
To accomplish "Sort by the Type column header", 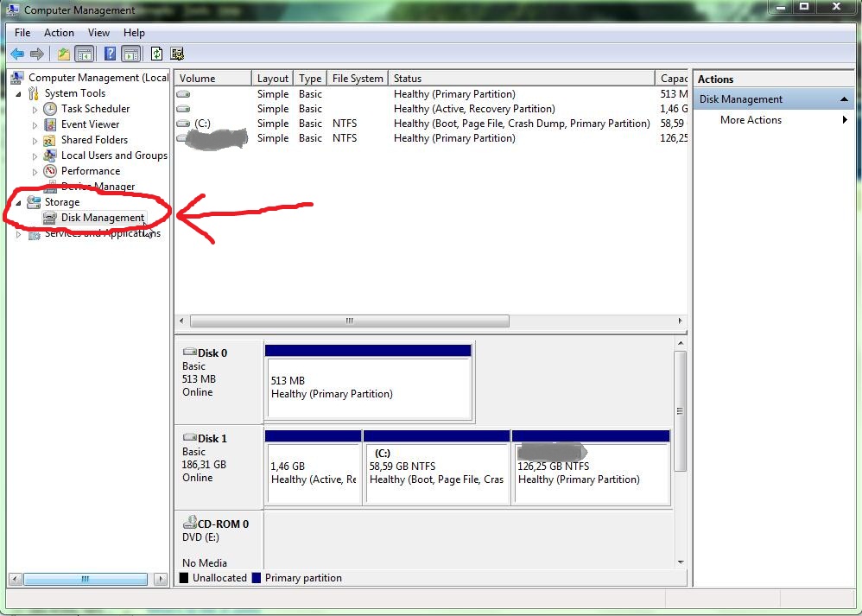I will tap(310, 78).
